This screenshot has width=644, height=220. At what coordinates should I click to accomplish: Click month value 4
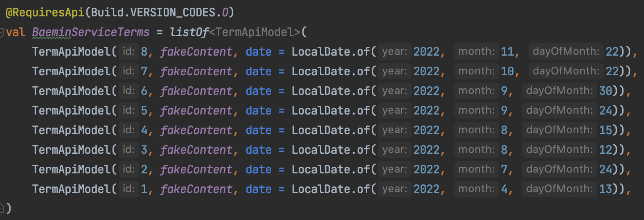pos(504,189)
